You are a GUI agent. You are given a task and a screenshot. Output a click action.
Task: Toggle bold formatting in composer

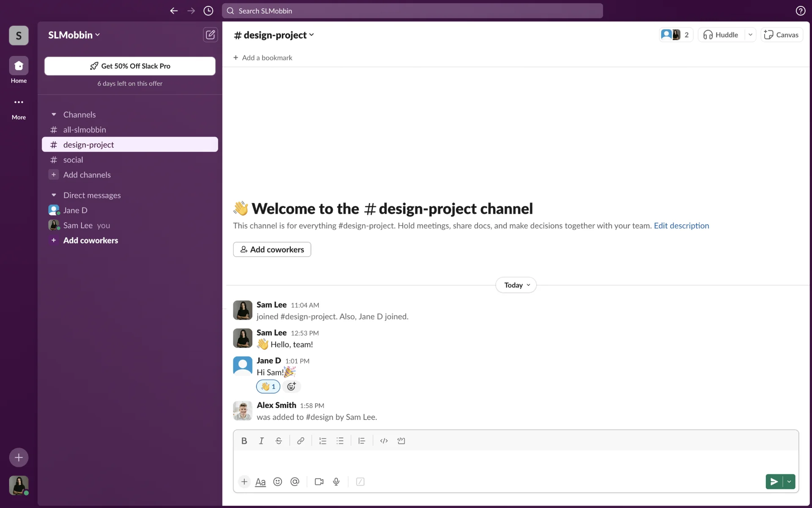pyautogui.click(x=244, y=441)
